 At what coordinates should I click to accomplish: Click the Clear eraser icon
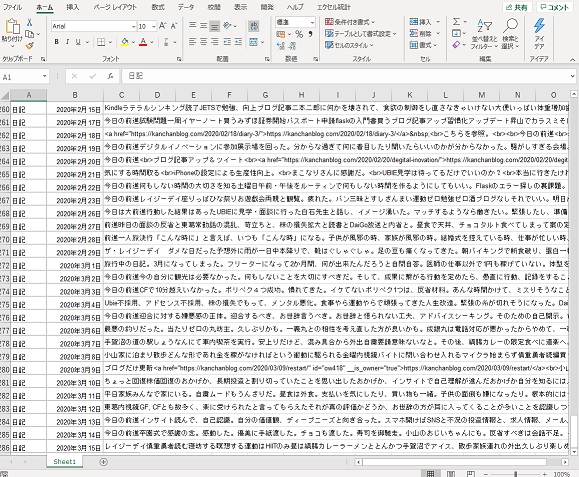coord(456,45)
